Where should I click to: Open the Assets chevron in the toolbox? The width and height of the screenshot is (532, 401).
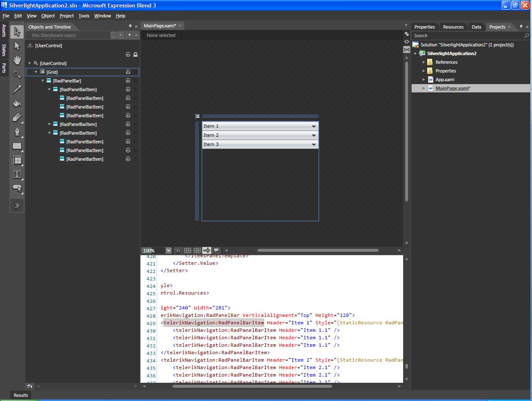pyautogui.click(x=17, y=205)
